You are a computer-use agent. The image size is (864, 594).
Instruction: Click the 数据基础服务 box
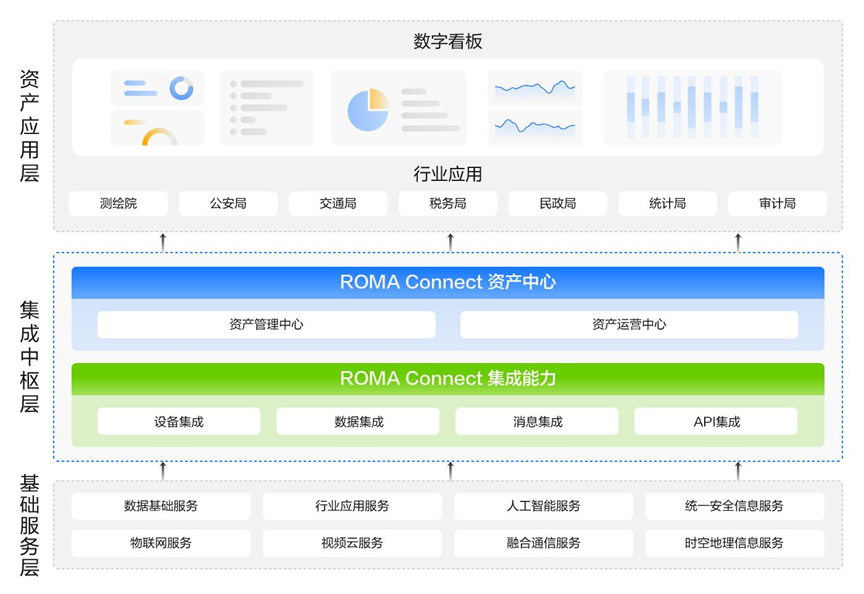(161, 506)
